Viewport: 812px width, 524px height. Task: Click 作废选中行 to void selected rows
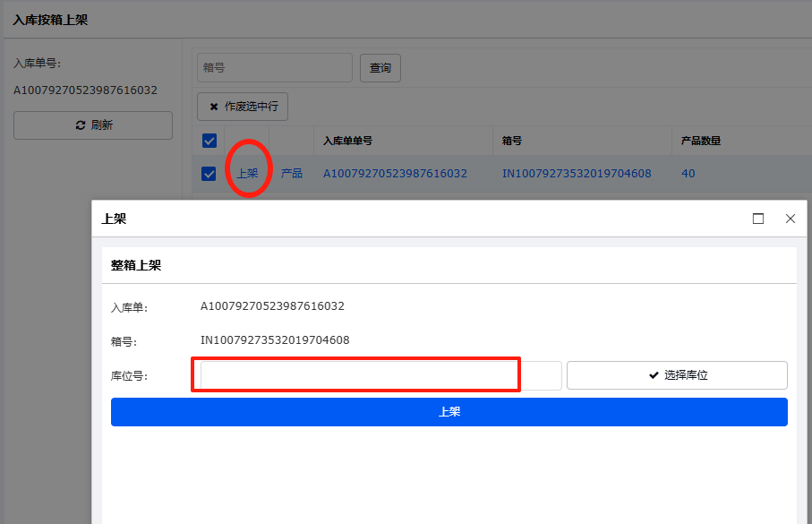click(x=243, y=107)
